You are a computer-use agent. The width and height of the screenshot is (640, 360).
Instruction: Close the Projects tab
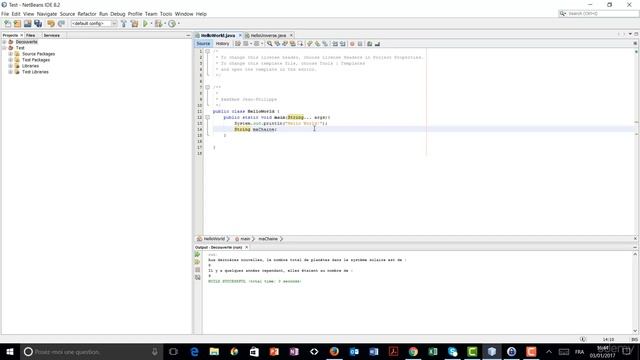pos(22,36)
